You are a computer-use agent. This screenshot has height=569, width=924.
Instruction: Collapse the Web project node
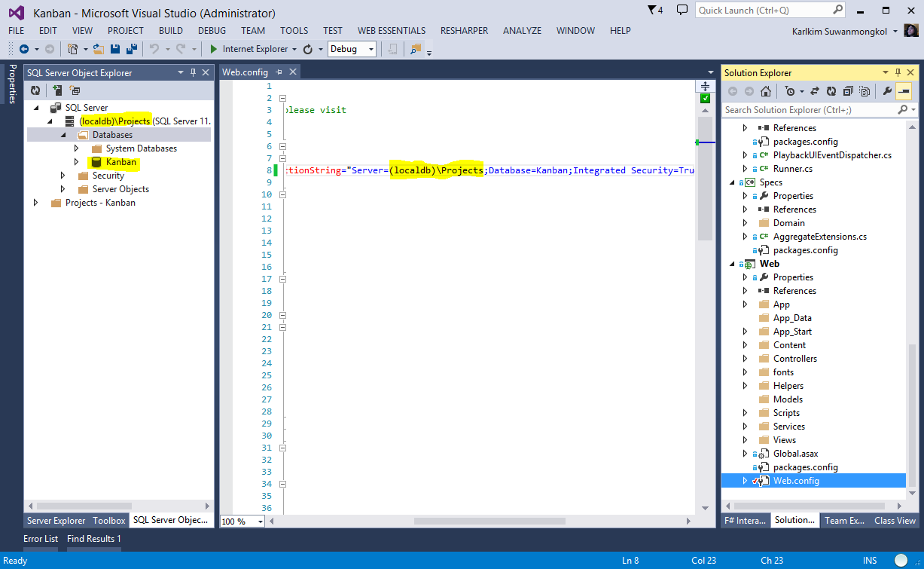[732, 264]
